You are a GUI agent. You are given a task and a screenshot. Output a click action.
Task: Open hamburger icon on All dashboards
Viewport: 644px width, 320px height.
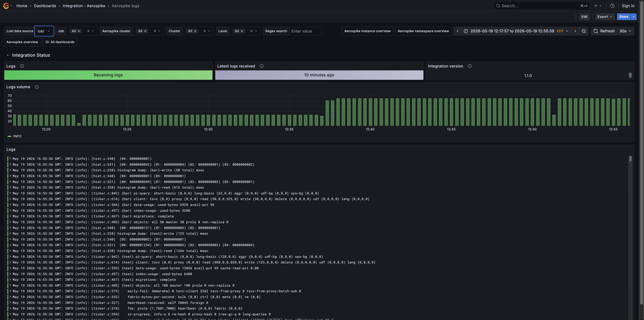tap(47, 42)
